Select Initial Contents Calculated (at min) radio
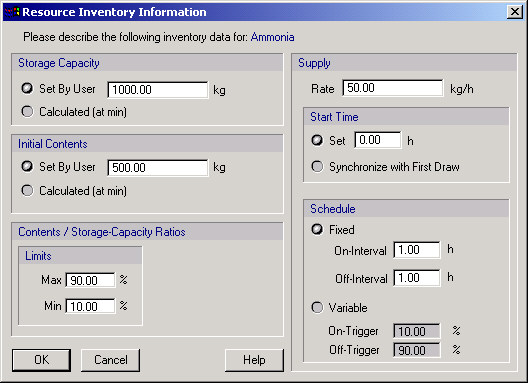This screenshot has width=528, height=383. (27, 191)
